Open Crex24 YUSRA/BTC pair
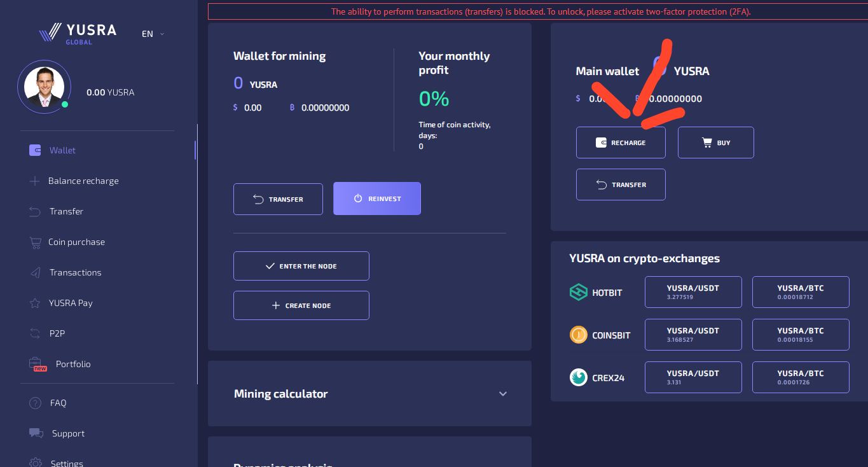Viewport: 868px width, 467px height. click(801, 377)
